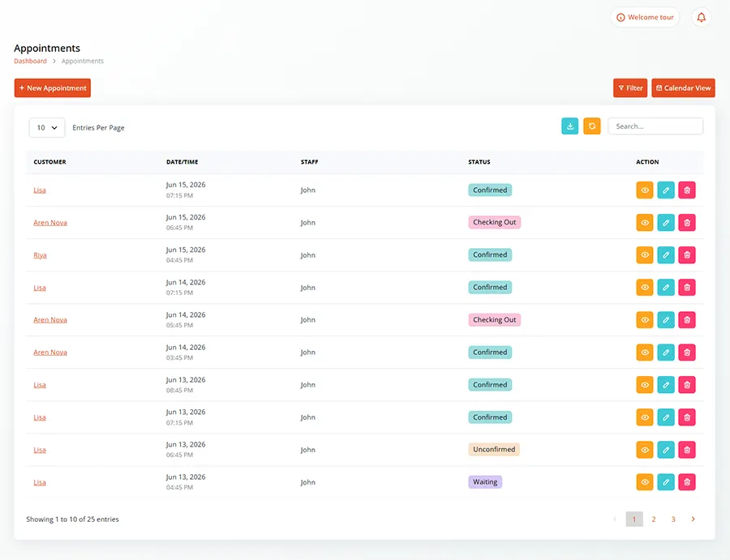730x560 pixels.
Task: Delete Lisa's Jun 15 07:15 PM appointment
Action: [x=687, y=190]
